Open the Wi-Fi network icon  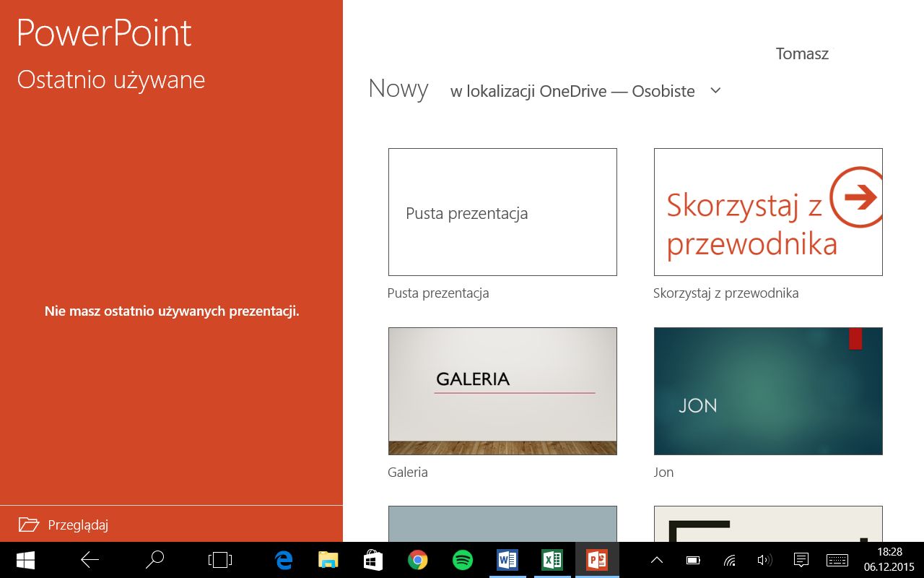(x=729, y=560)
